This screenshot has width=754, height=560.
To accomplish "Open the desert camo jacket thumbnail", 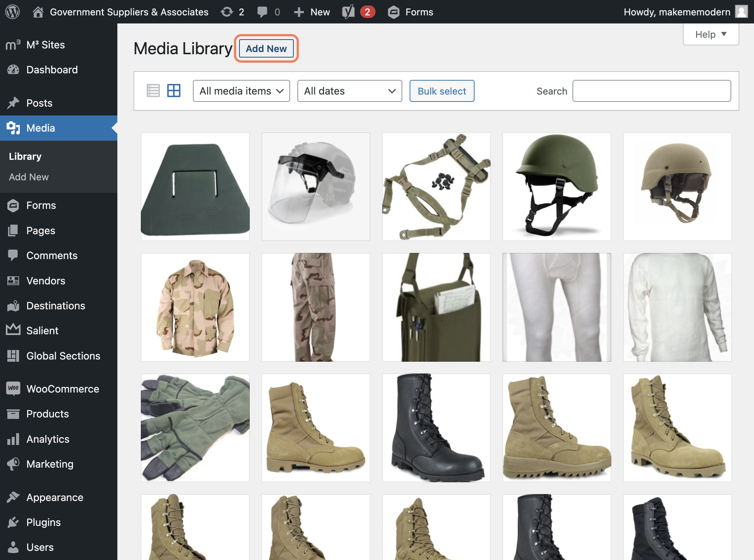I will pyautogui.click(x=195, y=307).
